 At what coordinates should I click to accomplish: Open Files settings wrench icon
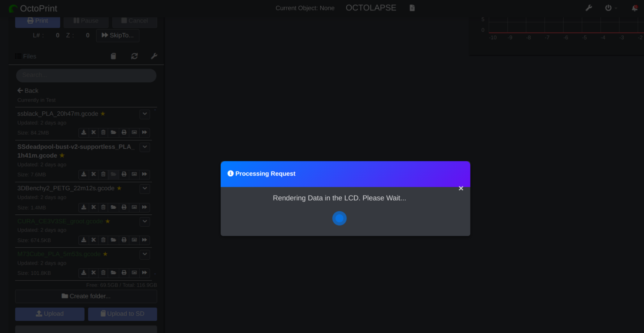pos(154,56)
